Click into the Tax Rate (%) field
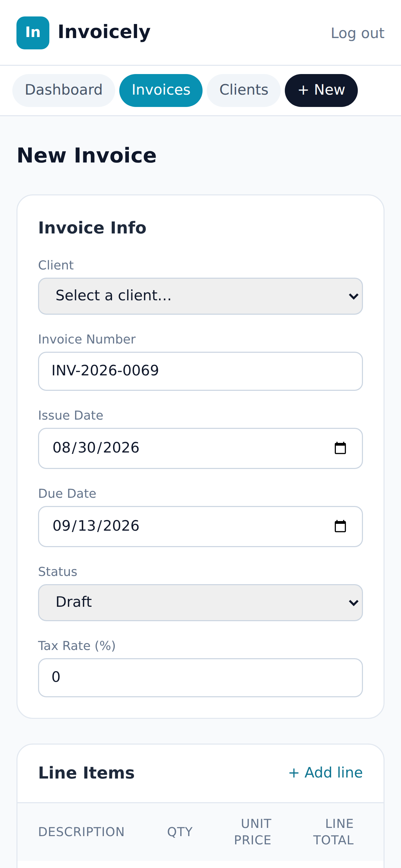 [200, 678]
